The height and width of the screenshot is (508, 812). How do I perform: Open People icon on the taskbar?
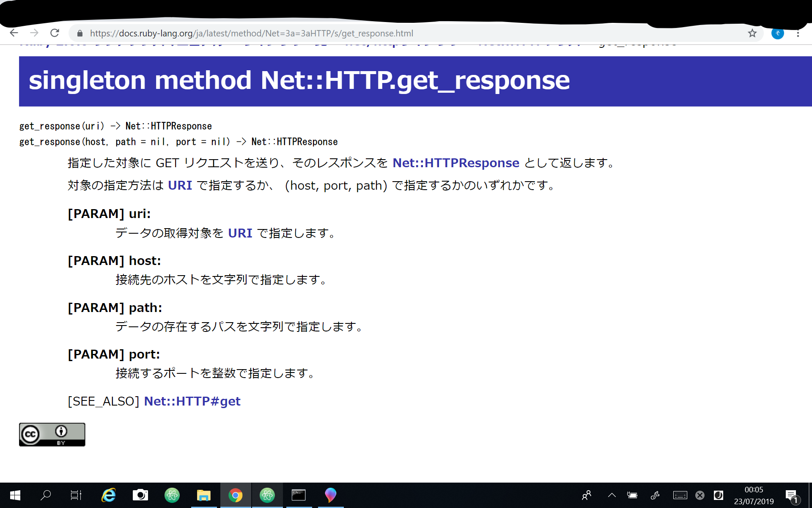(586, 495)
